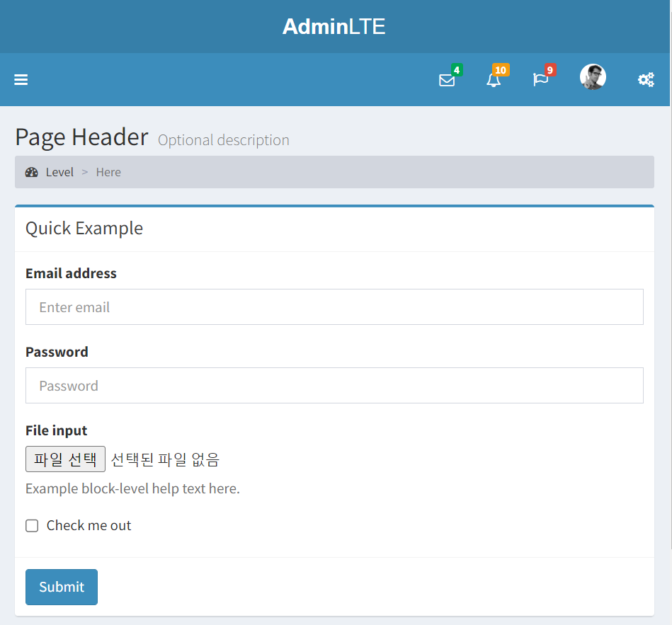Tick the Check me out checkbox
The image size is (672, 625).
[32, 526]
